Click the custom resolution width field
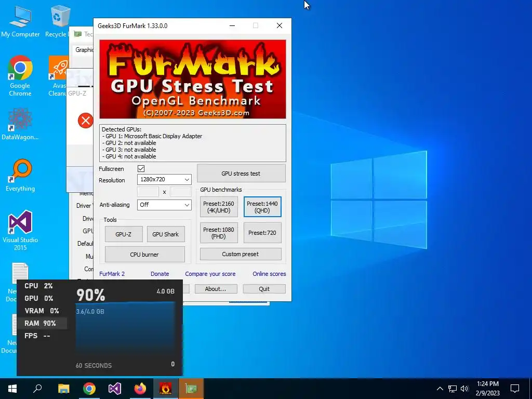This screenshot has width=532, height=399. point(148,192)
